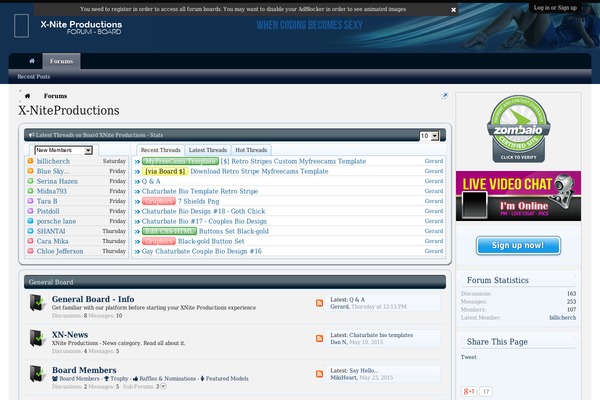
Task: Click the Forums breadcrumb
Action: coord(55,96)
